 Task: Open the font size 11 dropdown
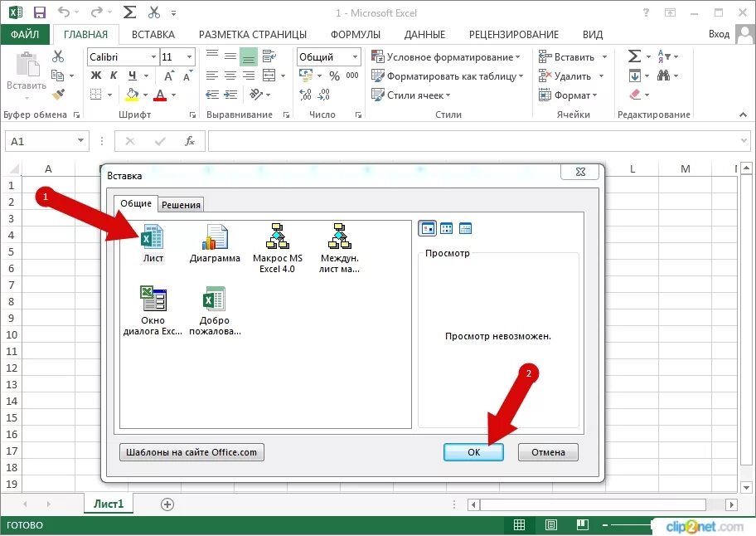coord(190,57)
